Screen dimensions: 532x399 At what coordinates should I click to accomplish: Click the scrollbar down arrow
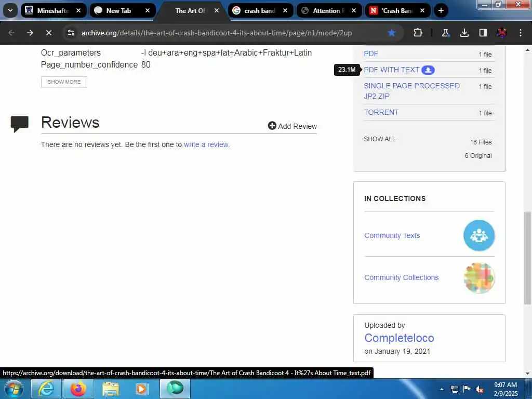coord(527,374)
